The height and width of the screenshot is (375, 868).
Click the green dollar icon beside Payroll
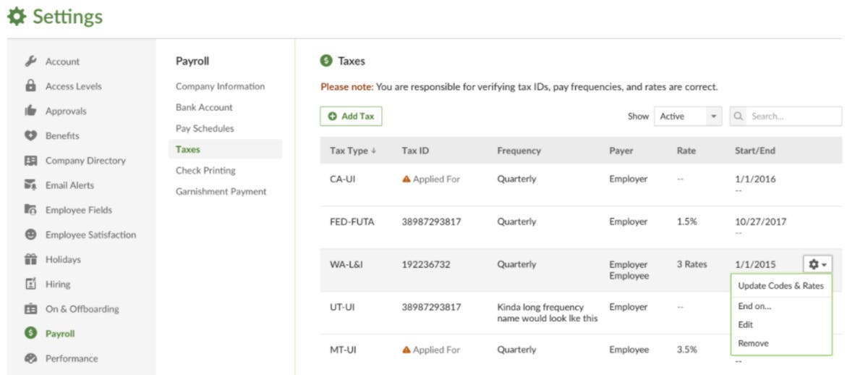tap(30, 334)
